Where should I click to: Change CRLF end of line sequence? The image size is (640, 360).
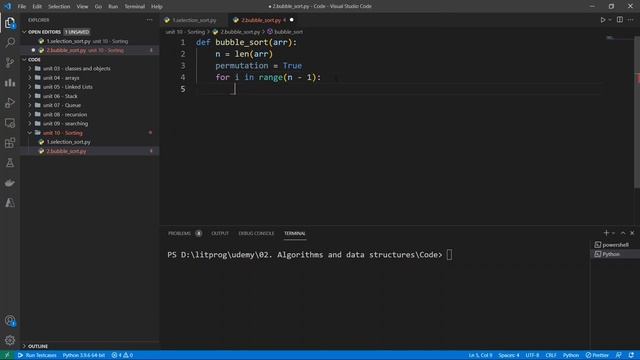pyautogui.click(x=551, y=355)
